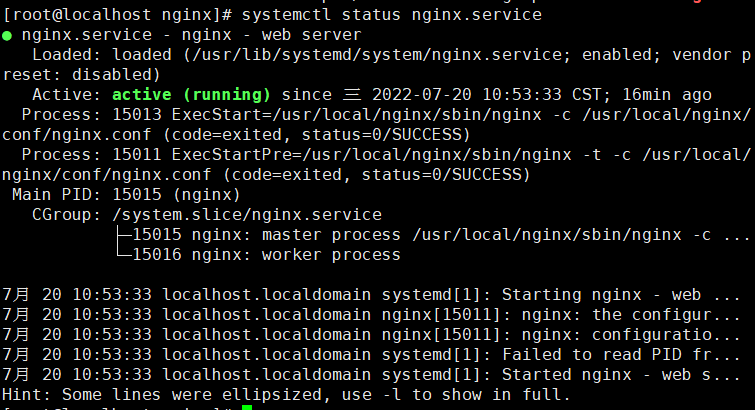The height and width of the screenshot is (410, 755).
Task: Click the '(code=exited, status=0/SUCCESS)' after ExecStartPre
Action: (x=377, y=174)
